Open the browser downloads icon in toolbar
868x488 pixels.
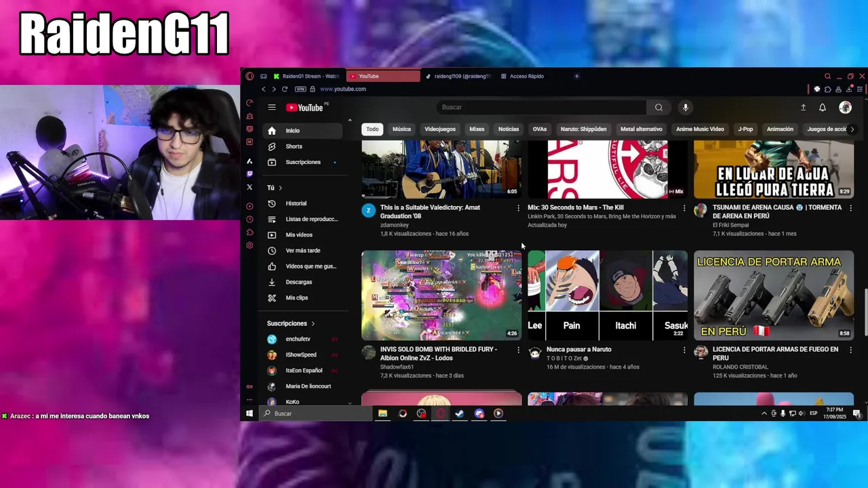tap(849, 89)
